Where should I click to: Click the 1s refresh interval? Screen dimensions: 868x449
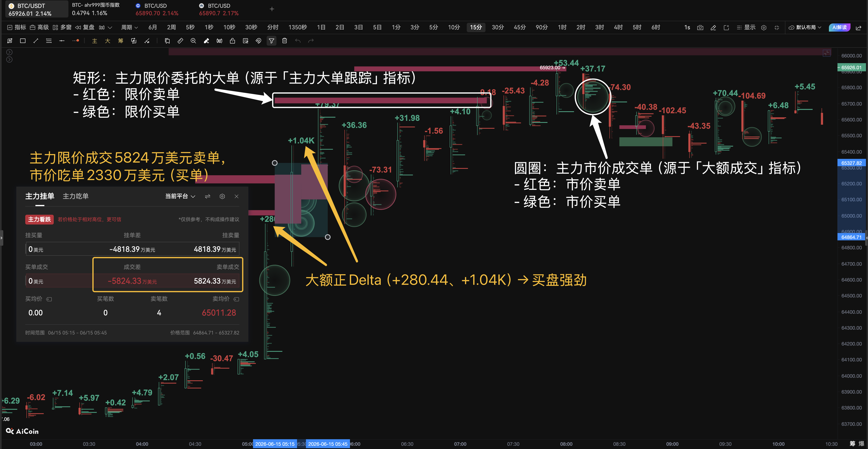[x=687, y=27]
